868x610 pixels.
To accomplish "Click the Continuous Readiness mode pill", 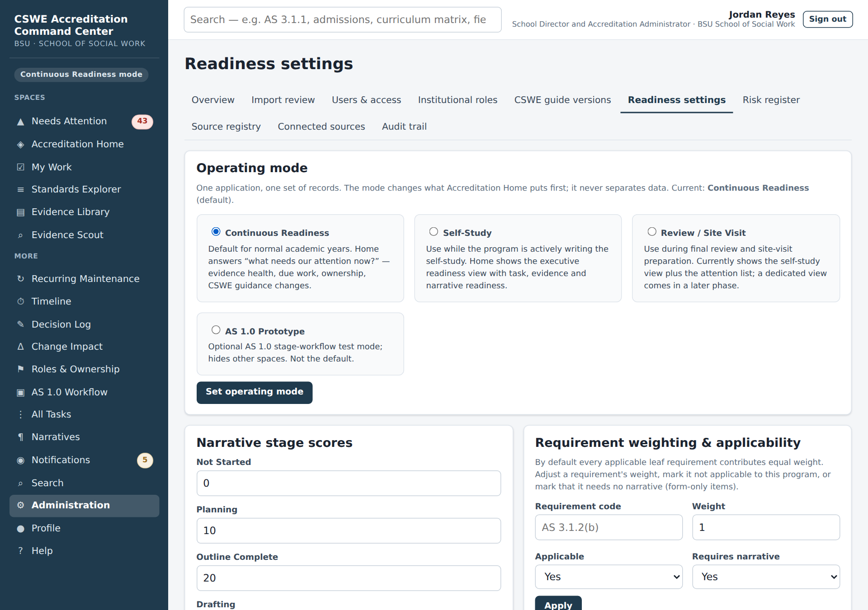I will click(x=81, y=75).
